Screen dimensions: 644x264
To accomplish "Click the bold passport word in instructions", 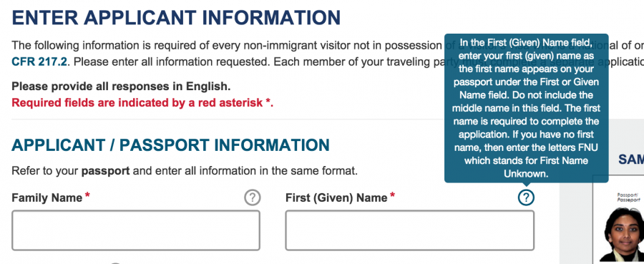I will 106,171.
